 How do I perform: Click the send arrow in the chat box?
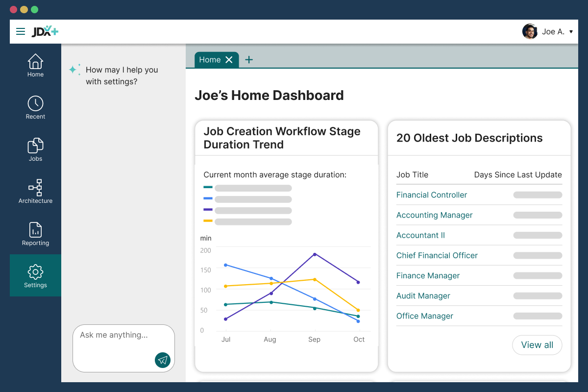pyautogui.click(x=163, y=360)
